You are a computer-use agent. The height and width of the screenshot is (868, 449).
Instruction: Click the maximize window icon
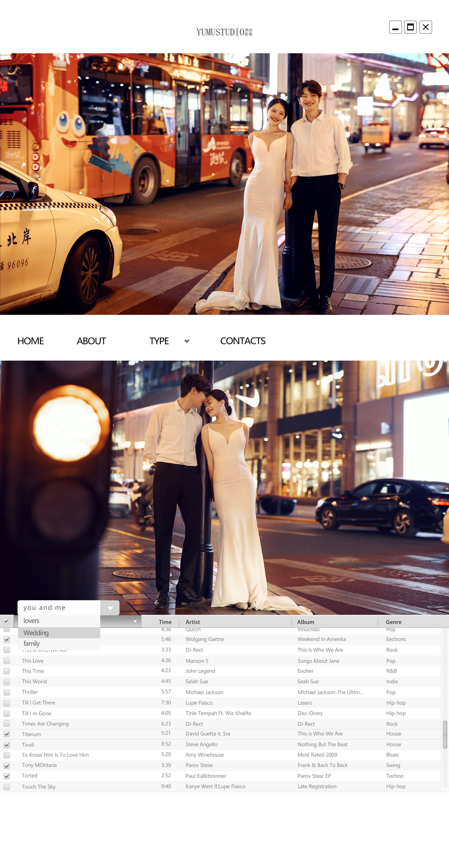click(410, 27)
